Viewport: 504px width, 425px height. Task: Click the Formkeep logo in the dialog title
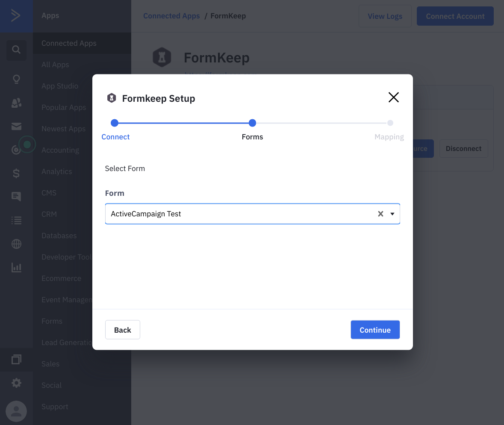pos(112,98)
